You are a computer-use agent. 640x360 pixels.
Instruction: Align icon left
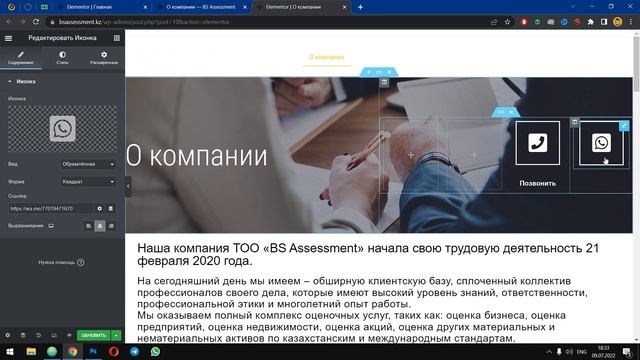tap(88, 226)
